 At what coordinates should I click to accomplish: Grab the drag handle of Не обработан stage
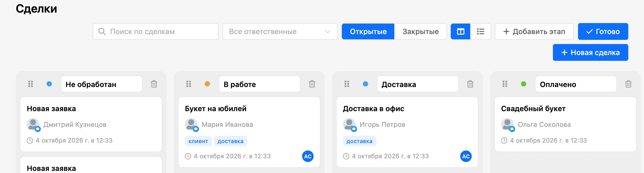[31, 84]
